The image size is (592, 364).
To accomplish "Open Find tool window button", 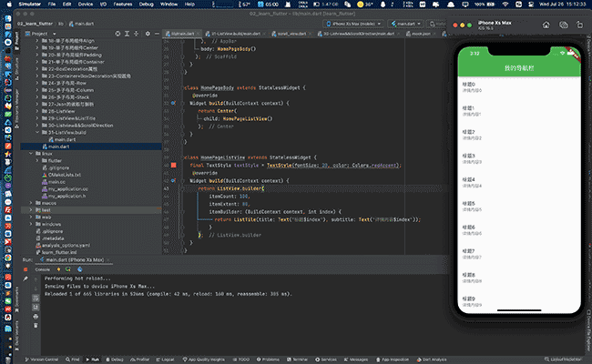I will click(73, 359).
